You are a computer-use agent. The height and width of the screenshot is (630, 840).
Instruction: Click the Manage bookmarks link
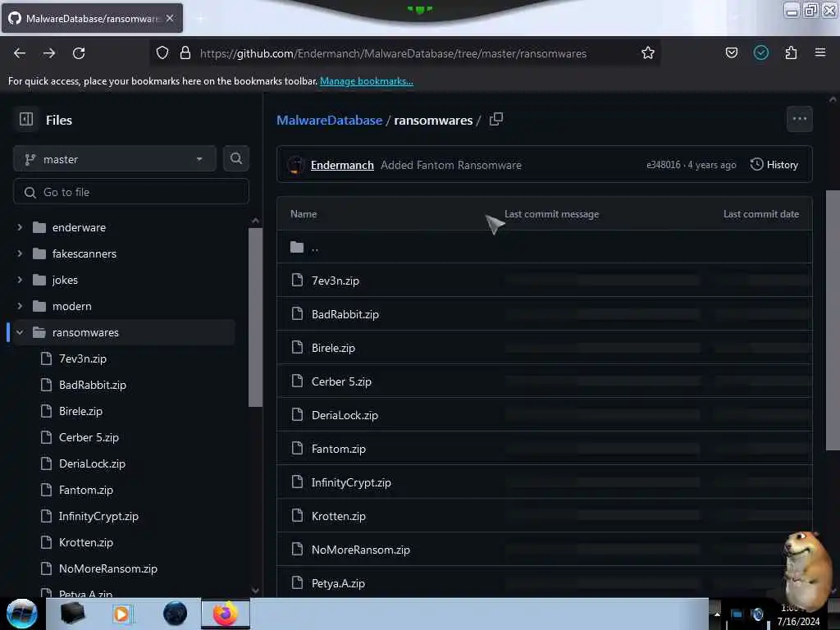click(367, 81)
